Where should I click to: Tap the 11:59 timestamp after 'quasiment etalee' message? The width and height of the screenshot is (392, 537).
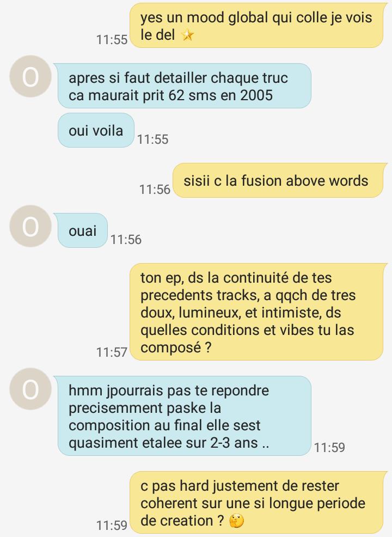tap(330, 448)
